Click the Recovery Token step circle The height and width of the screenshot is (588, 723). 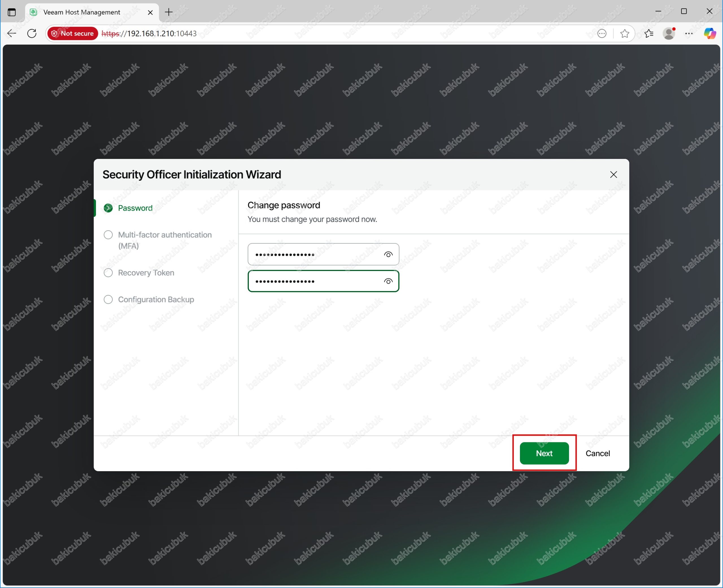click(108, 273)
